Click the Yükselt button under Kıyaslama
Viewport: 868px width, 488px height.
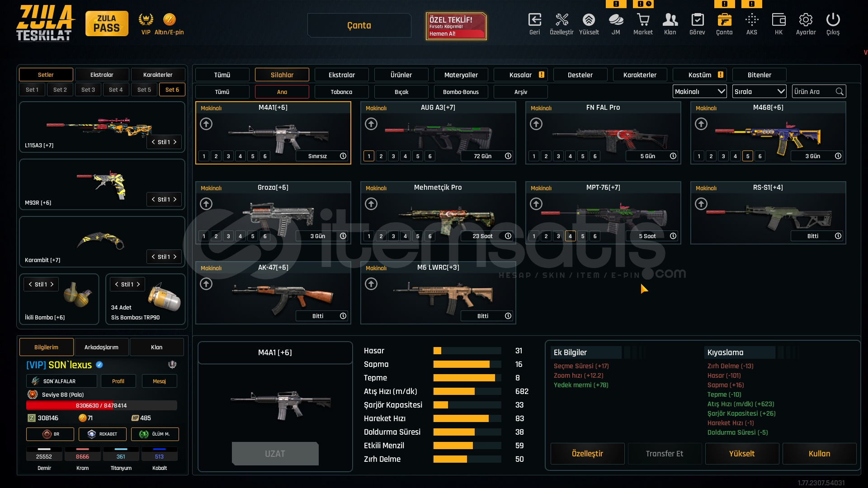742,454
